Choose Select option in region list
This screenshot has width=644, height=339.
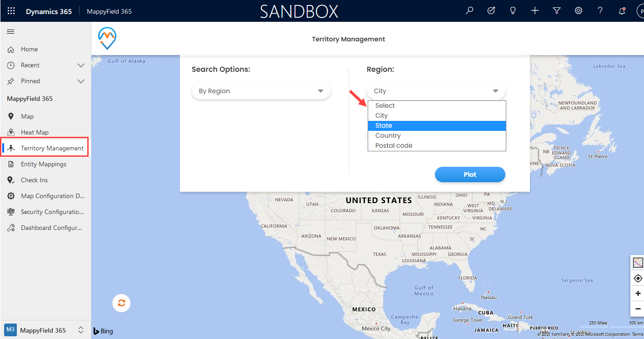(437, 105)
